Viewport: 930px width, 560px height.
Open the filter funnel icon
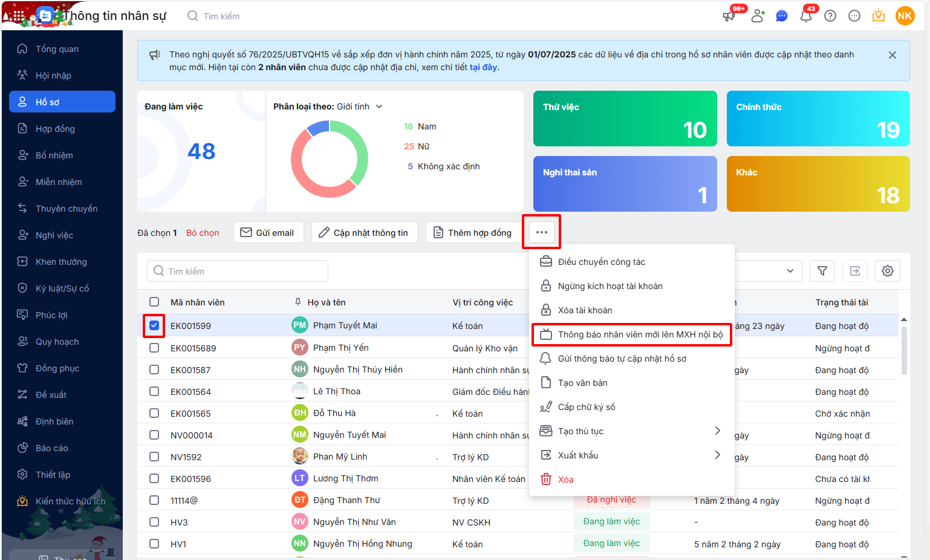tap(822, 271)
